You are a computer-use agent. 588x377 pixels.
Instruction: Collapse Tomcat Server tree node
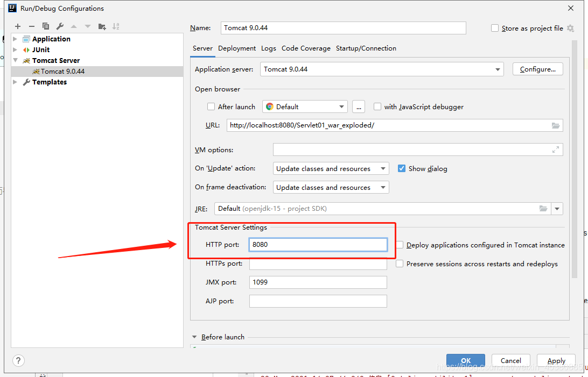pos(16,60)
